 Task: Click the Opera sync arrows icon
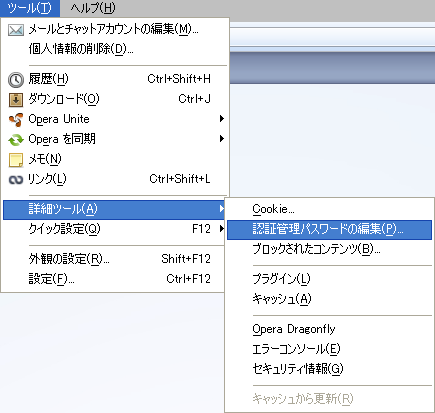click(16, 140)
